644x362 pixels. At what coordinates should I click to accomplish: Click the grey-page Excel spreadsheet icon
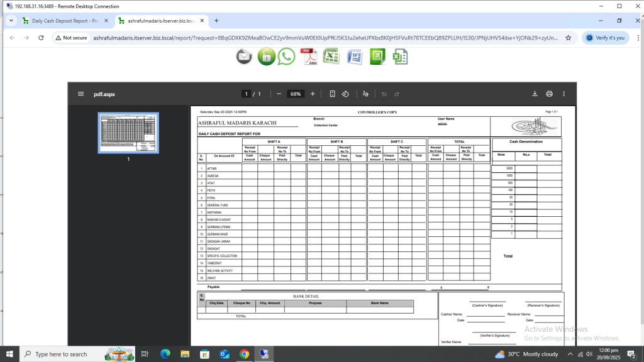(399, 57)
